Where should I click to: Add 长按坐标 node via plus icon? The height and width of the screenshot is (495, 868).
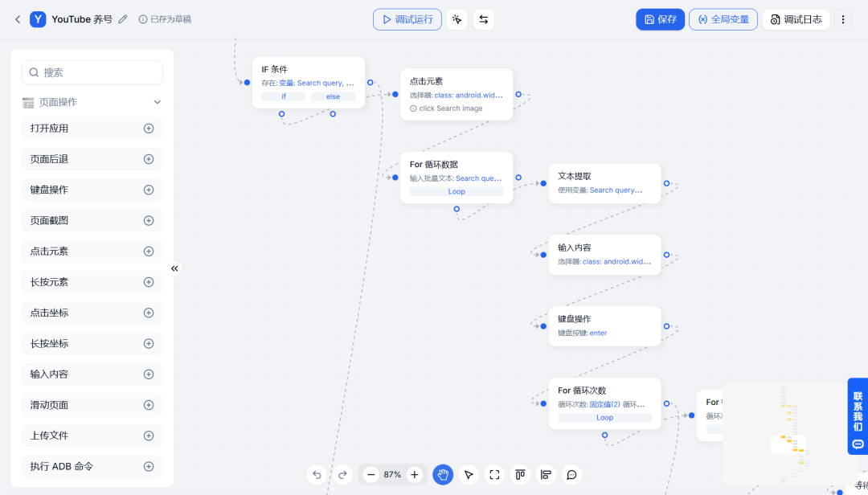149,344
